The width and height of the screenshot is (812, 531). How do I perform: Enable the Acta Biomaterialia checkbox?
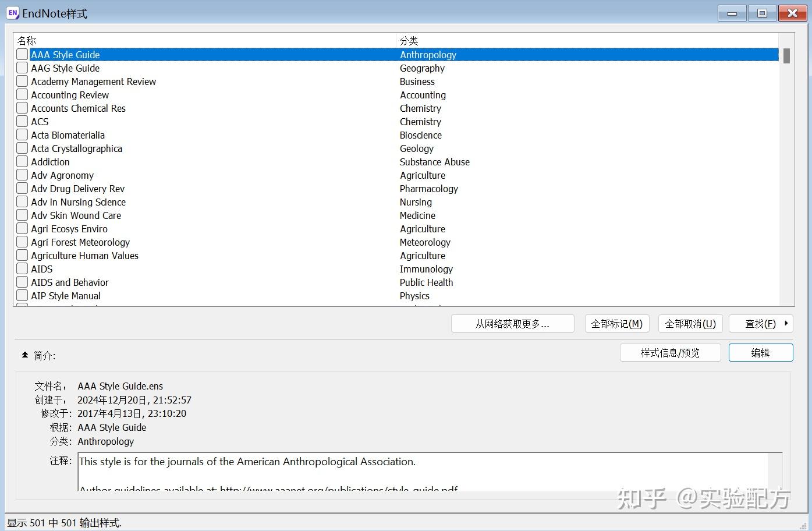pyautogui.click(x=22, y=134)
